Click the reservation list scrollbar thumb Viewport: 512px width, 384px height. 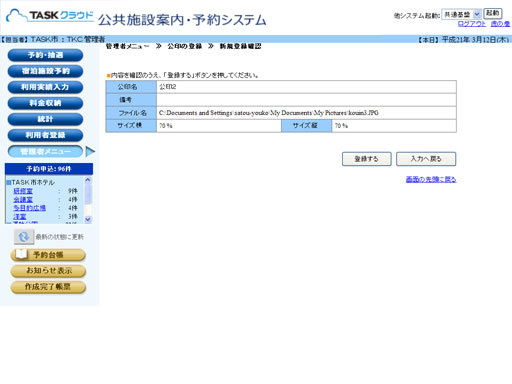point(88,194)
